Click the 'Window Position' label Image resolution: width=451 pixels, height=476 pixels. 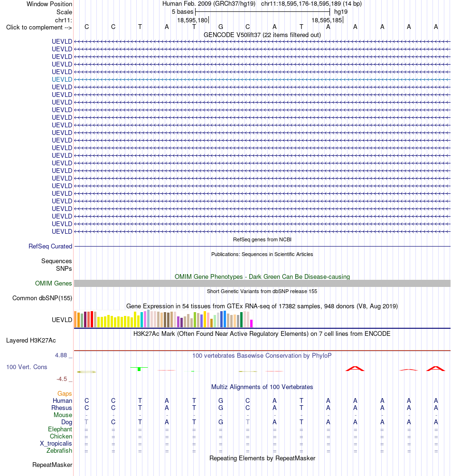click(49, 4)
